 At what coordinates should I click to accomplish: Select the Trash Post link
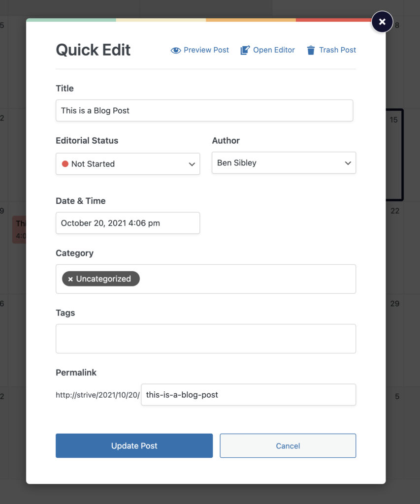337,50
